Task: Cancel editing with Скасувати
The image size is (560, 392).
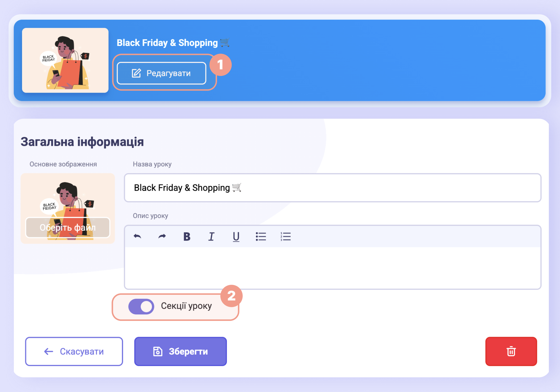Action: point(74,351)
